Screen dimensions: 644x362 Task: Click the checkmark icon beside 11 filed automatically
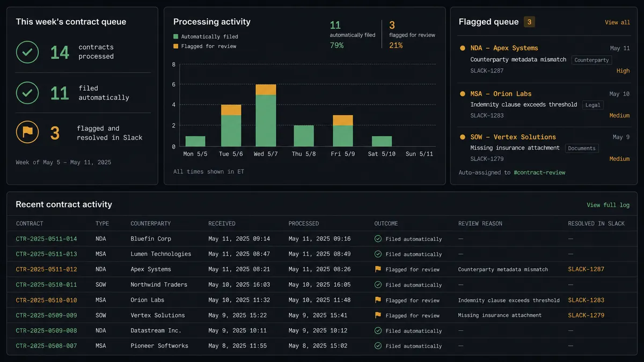pyautogui.click(x=27, y=93)
